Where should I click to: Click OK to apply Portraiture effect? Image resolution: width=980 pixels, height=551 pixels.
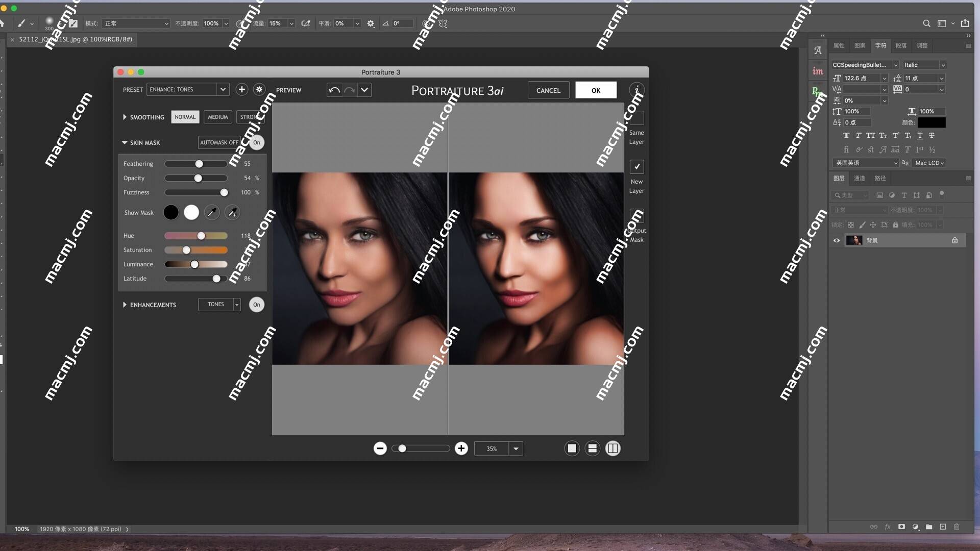pos(595,89)
